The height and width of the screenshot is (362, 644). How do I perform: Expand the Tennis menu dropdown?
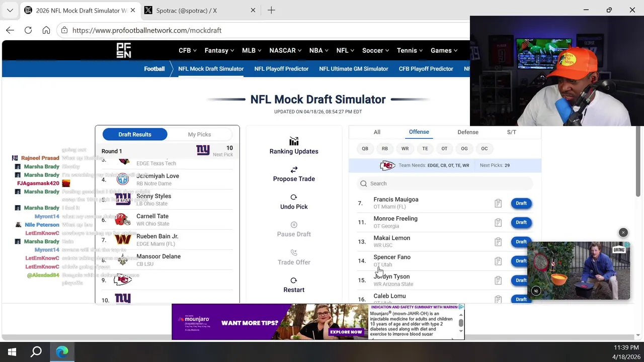(x=410, y=50)
